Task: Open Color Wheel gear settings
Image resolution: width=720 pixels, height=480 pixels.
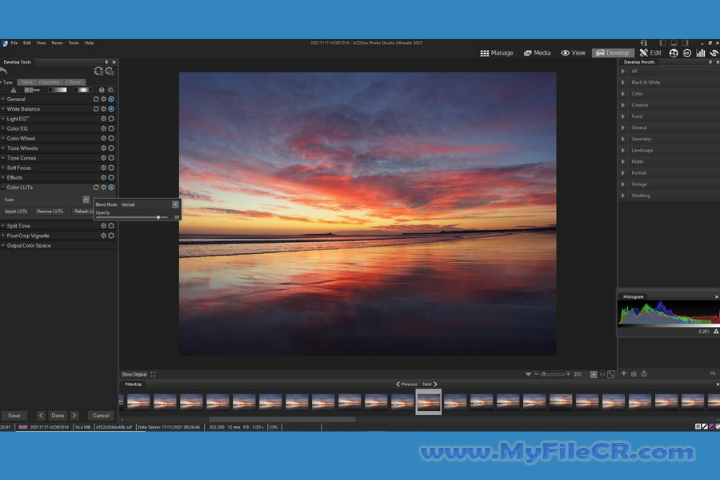Action: click(x=104, y=138)
